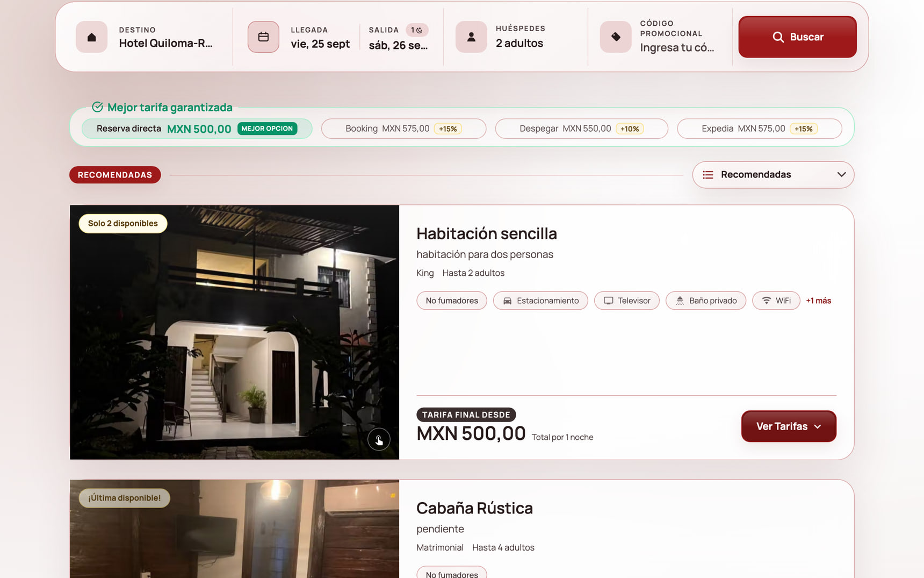The height and width of the screenshot is (578, 924).
Task: Click the Habitación sencilla title
Action: 487,233
